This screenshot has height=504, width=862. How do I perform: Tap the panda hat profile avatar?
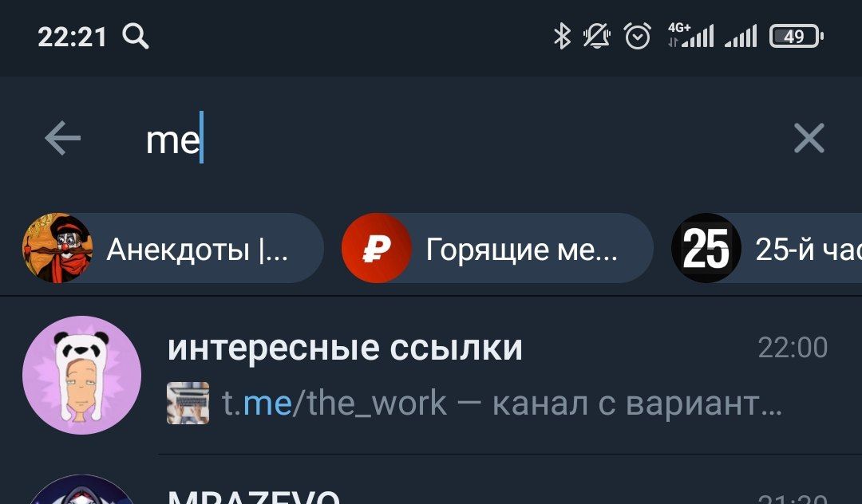pyautogui.click(x=82, y=376)
